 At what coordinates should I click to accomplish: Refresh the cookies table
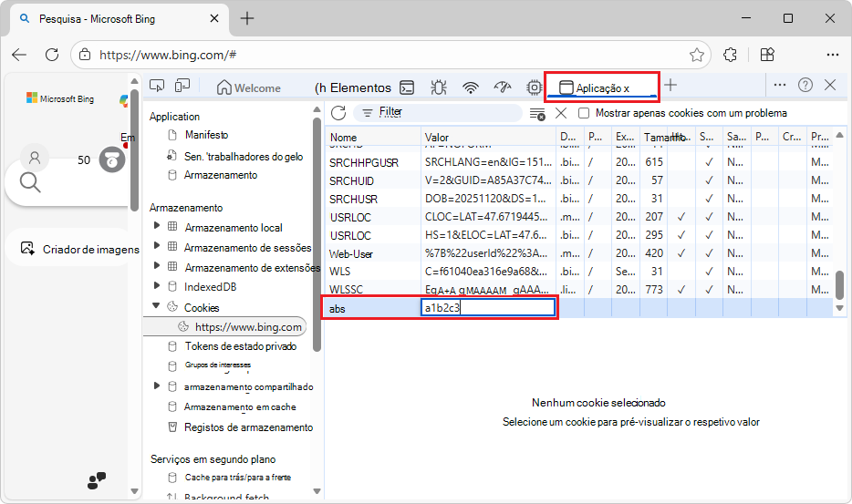[338, 113]
